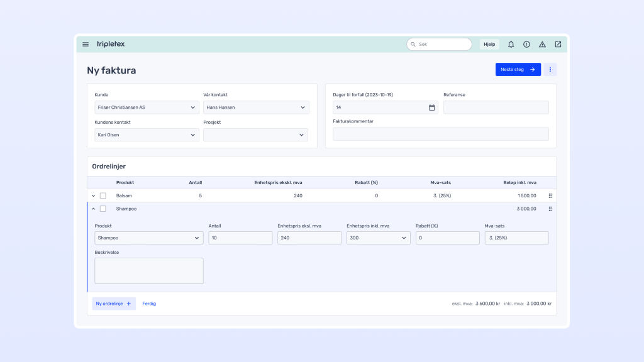Open the three-dot more options menu
Screen dimensions: 644x362
(550, 70)
